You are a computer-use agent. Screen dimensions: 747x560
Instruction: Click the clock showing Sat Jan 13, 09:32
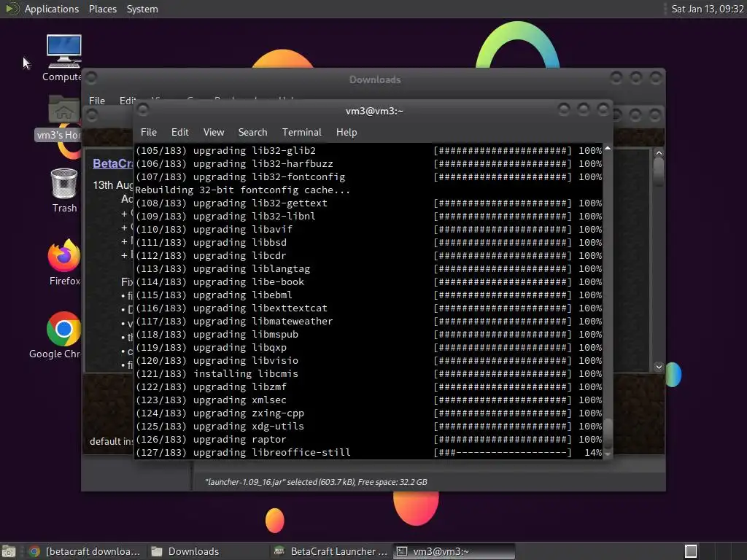(708, 9)
